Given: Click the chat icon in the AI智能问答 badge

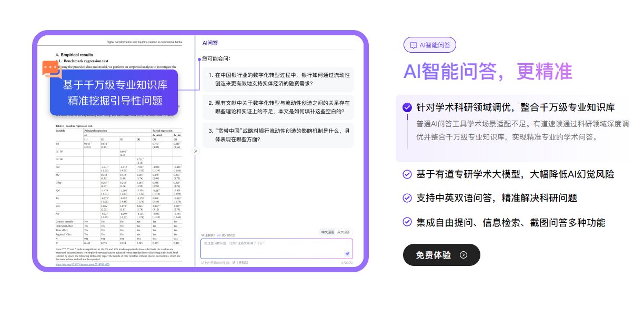Looking at the screenshot, I should [x=414, y=45].
